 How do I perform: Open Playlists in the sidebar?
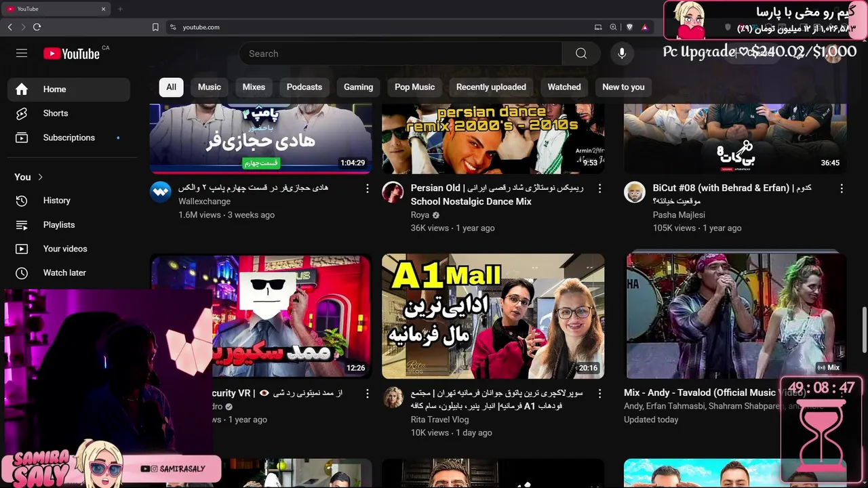68,225
